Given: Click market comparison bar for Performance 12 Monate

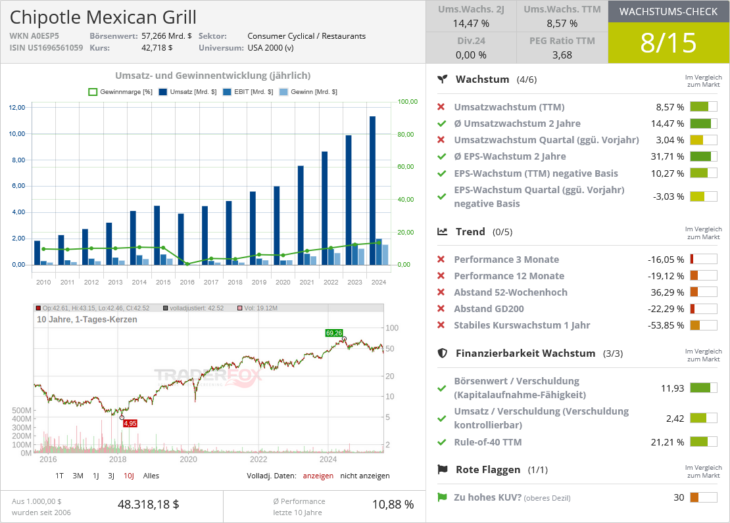Looking at the screenshot, I should (703, 276).
